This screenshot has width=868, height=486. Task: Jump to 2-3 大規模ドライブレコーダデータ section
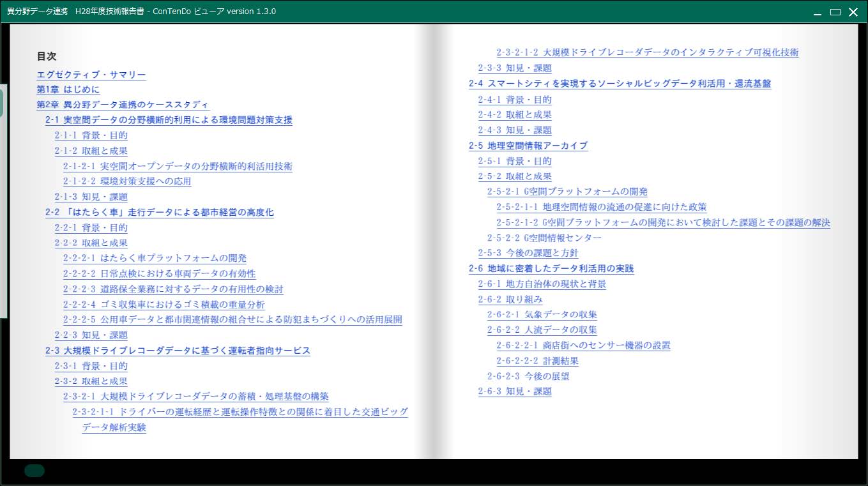point(178,351)
